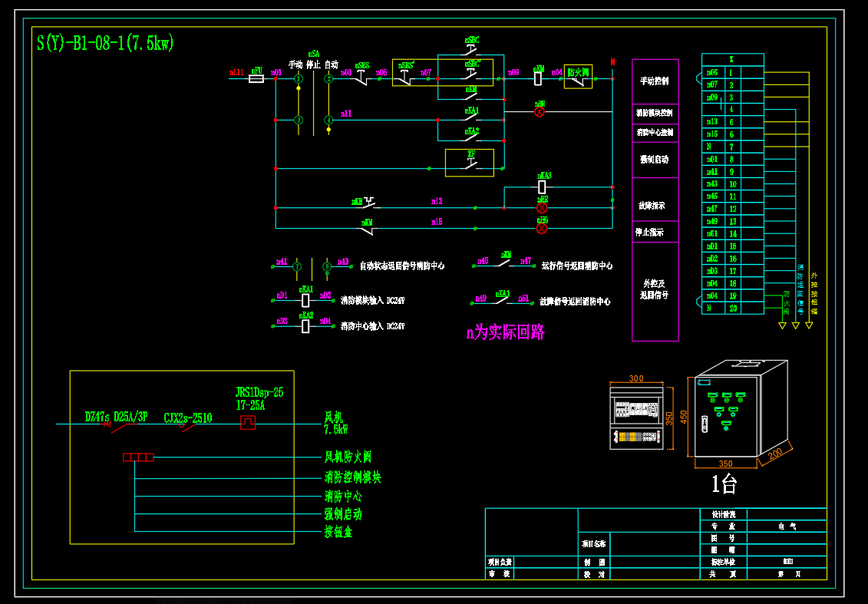Click the red terminal strip block
Image resolution: width=868 pixels, height=604 pixels.
point(138,457)
